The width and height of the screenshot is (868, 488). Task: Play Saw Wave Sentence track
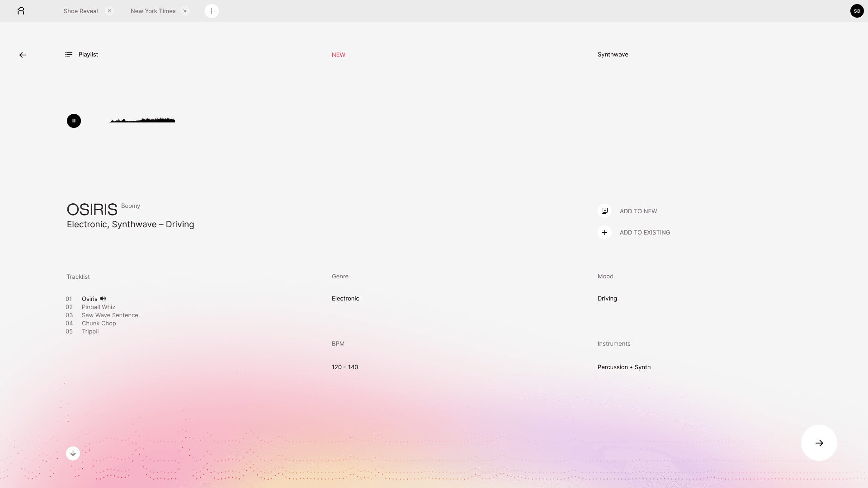click(x=110, y=315)
